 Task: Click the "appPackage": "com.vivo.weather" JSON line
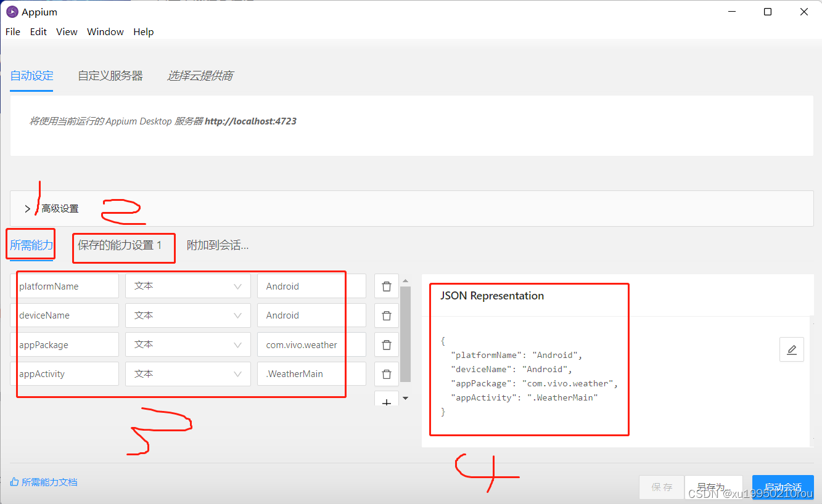pos(534,383)
